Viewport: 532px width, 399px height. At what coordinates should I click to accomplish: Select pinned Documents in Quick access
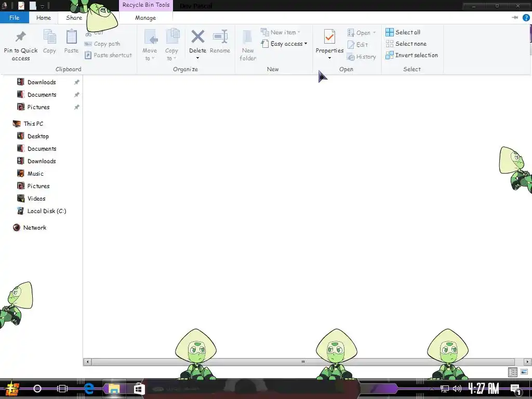tap(42, 95)
